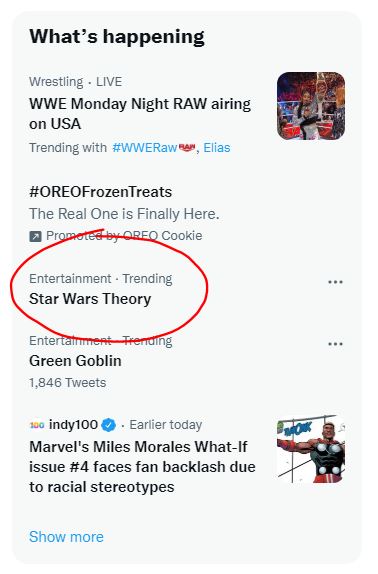Open the Green Goblin trending topic
This screenshot has width=378, height=574.
pyautogui.click(x=75, y=361)
